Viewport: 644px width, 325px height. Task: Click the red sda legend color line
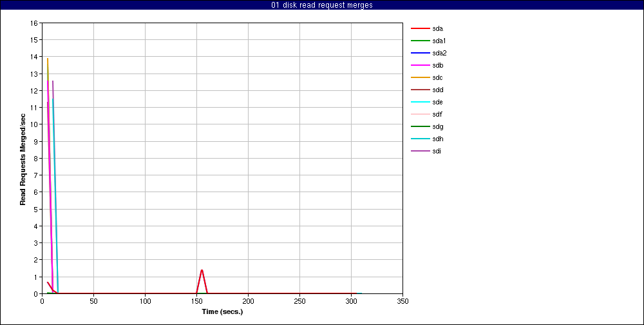point(420,29)
